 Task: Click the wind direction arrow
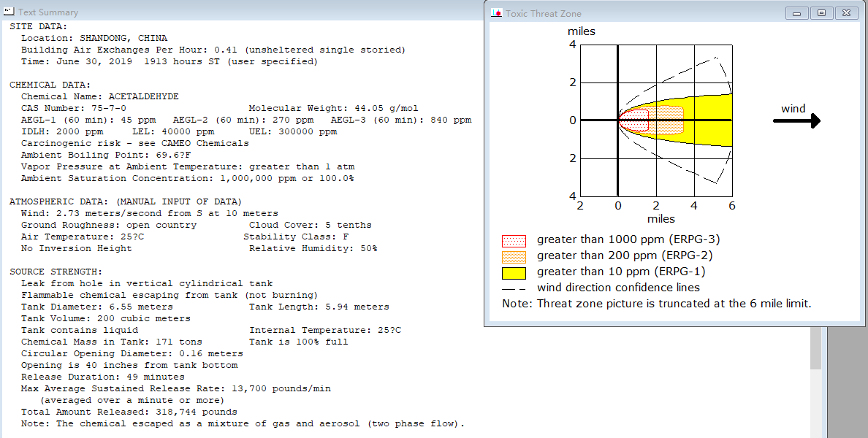[796, 120]
